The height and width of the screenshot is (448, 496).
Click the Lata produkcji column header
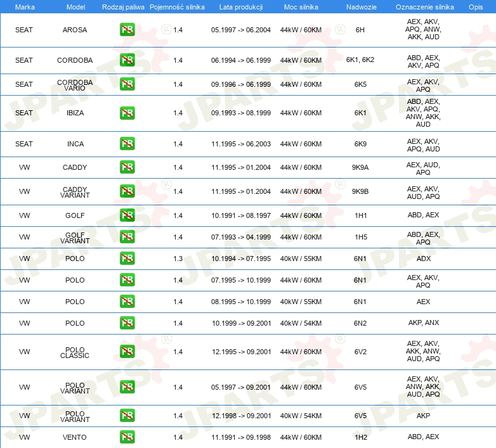coord(241,7)
